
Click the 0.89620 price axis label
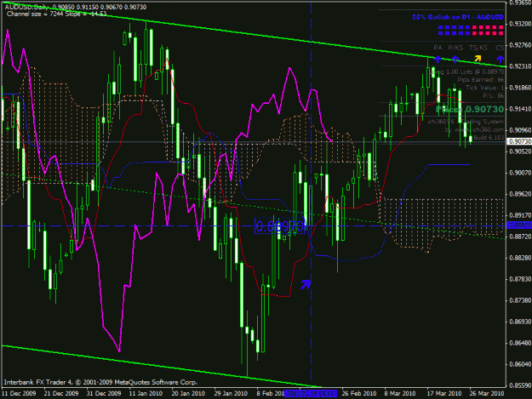(520, 194)
